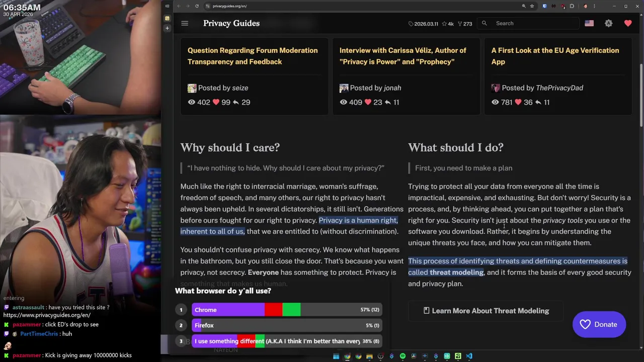Open Visual Studio Code from the taskbar
Image resolution: width=644 pixels, height=362 pixels.
click(x=469, y=356)
